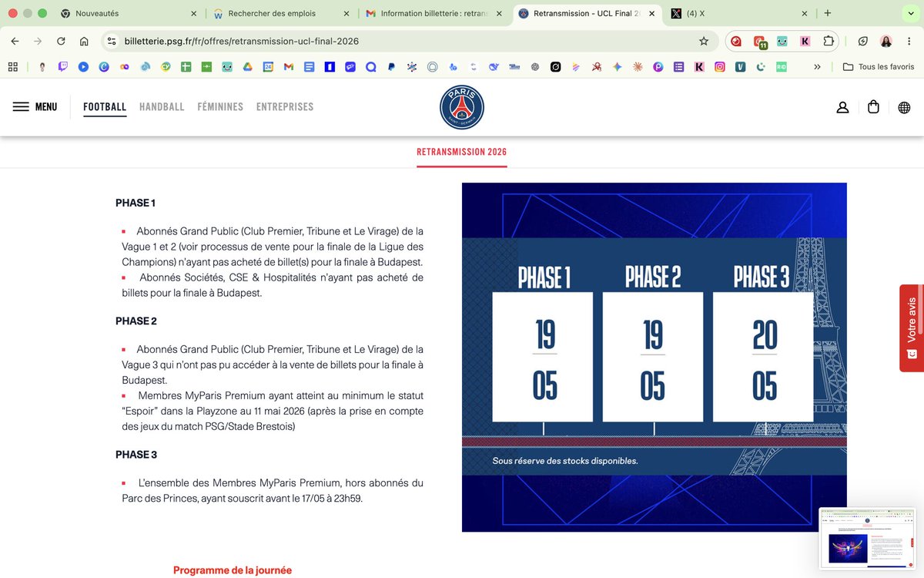924x578 pixels.
Task: Open a new browser tab
Action: coord(828,13)
